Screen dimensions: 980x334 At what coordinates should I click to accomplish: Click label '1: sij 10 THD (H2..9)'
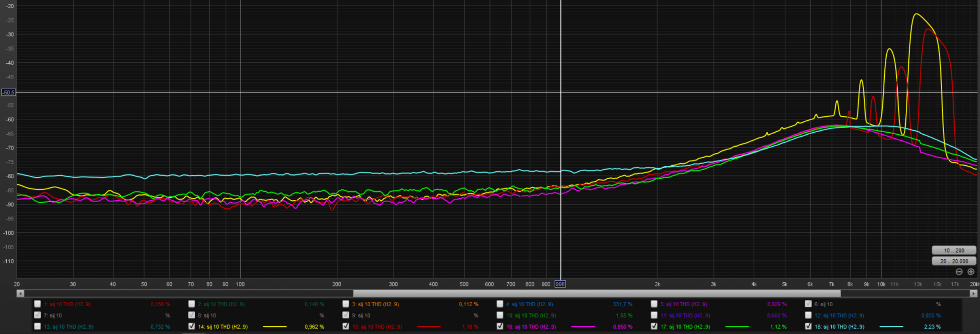coord(67,304)
